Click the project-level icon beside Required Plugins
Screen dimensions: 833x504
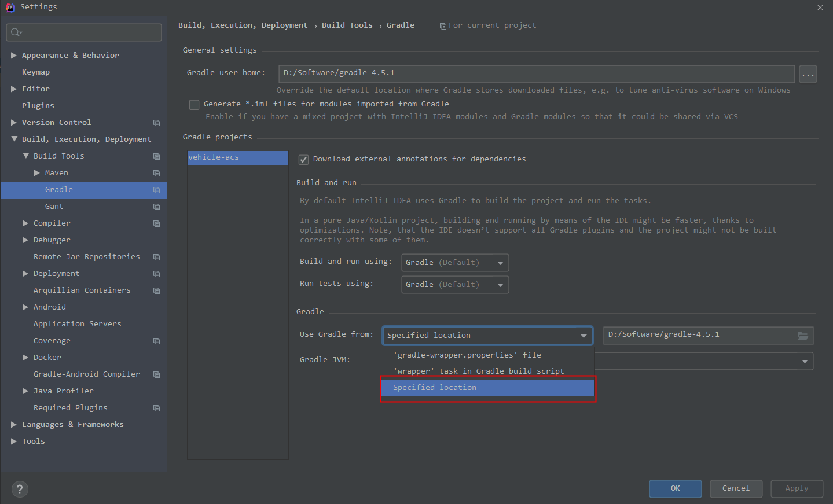click(156, 408)
